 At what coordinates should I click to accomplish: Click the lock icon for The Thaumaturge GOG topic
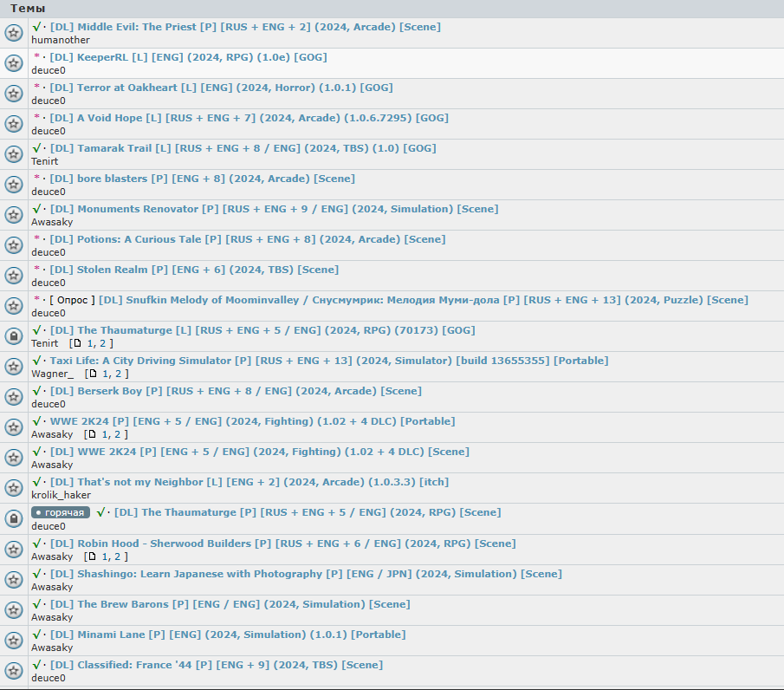14,336
